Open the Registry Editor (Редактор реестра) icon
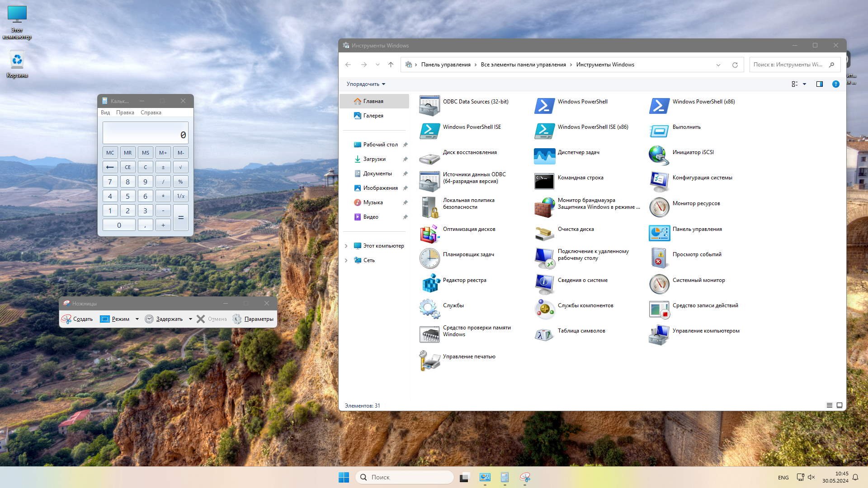Image resolution: width=868 pixels, height=488 pixels. [430, 283]
